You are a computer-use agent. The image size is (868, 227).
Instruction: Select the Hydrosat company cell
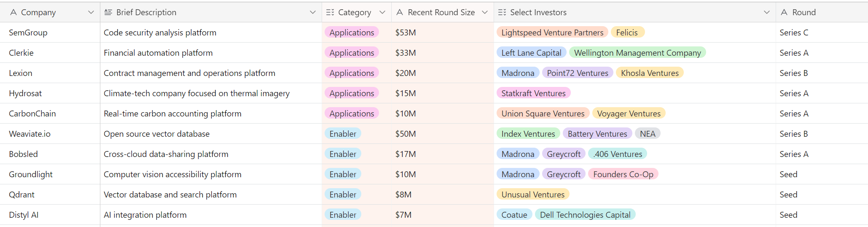point(50,93)
